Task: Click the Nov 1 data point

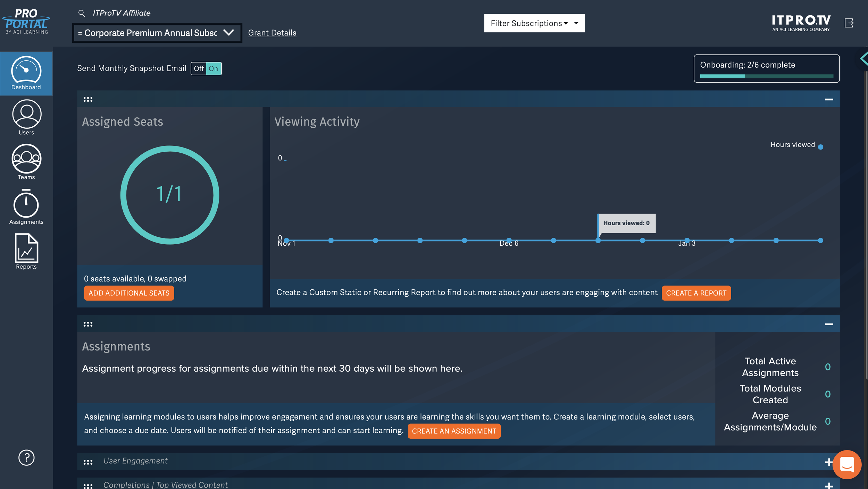Action: pos(286,240)
